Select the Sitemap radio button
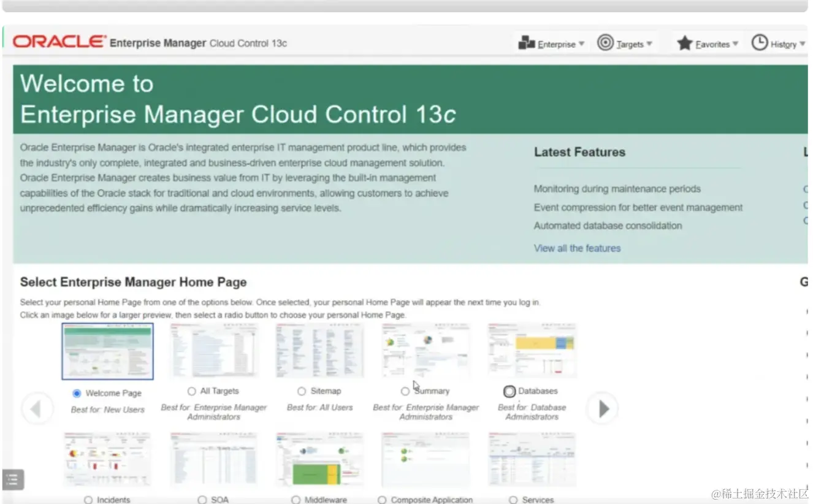813x504 pixels. click(302, 391)
